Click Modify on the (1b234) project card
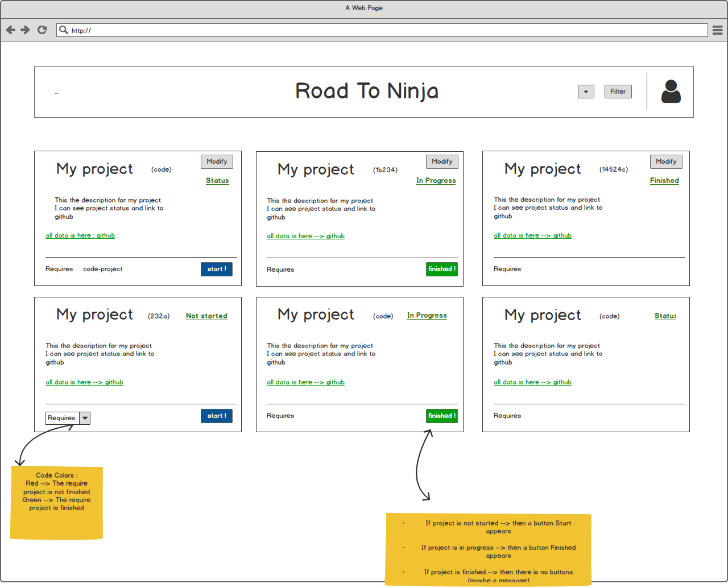 [x=442, y=162]
